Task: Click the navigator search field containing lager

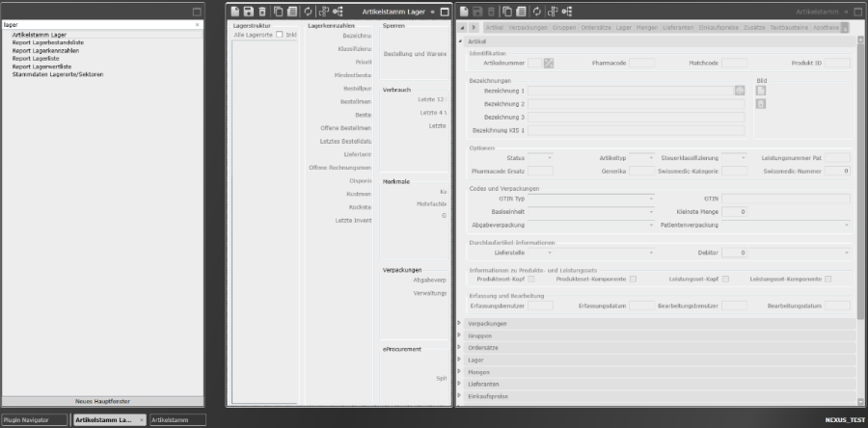Action: click(98, 25)
